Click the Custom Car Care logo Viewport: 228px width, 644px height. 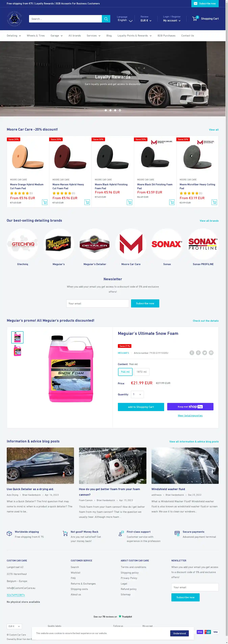pyautogui.click(x=15, y=19)
